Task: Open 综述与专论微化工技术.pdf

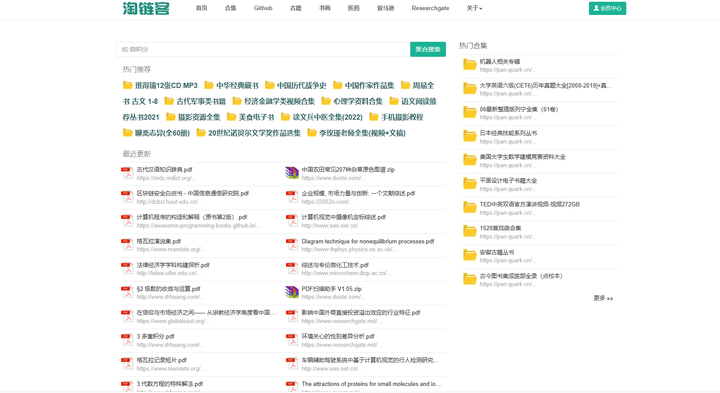Action: coord(335,265)
